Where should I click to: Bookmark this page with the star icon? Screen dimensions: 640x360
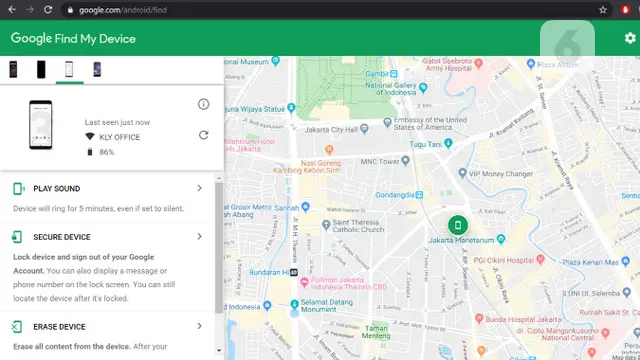(603, 10)
